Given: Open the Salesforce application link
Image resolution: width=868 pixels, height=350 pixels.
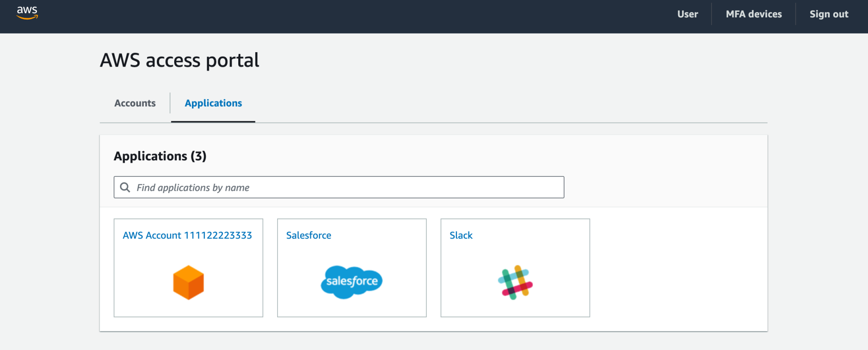Looking at the screenshot, I should (309, 235).
